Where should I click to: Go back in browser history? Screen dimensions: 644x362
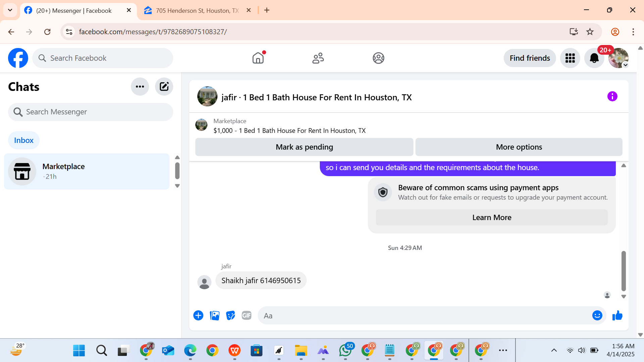pos(11,32)
